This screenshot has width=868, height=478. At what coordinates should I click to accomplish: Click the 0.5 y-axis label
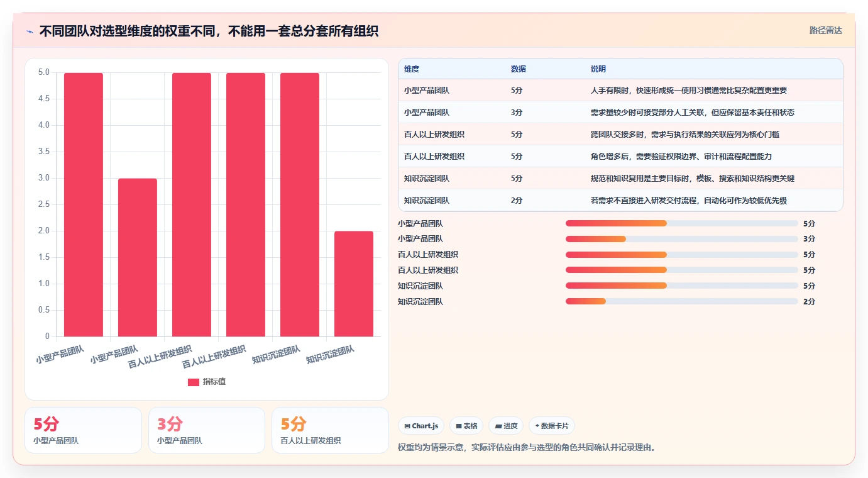44,310
